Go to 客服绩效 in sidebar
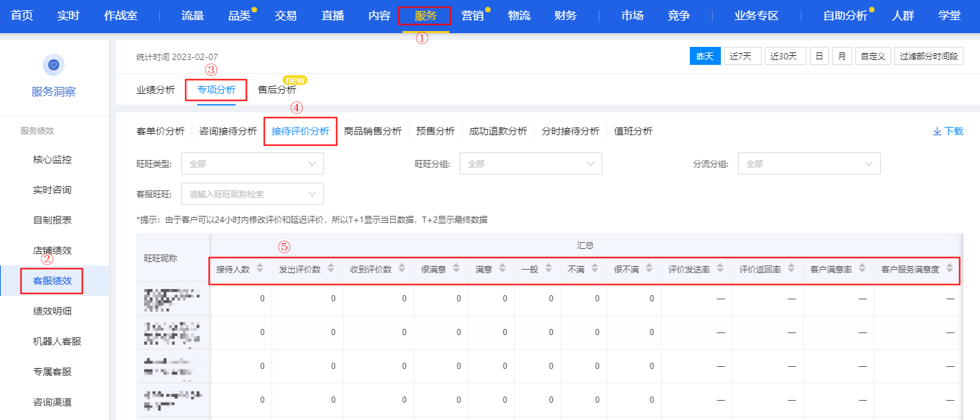The height and width of the screenshot is (420, 980). pyautogui.click(x=52, y=281)
